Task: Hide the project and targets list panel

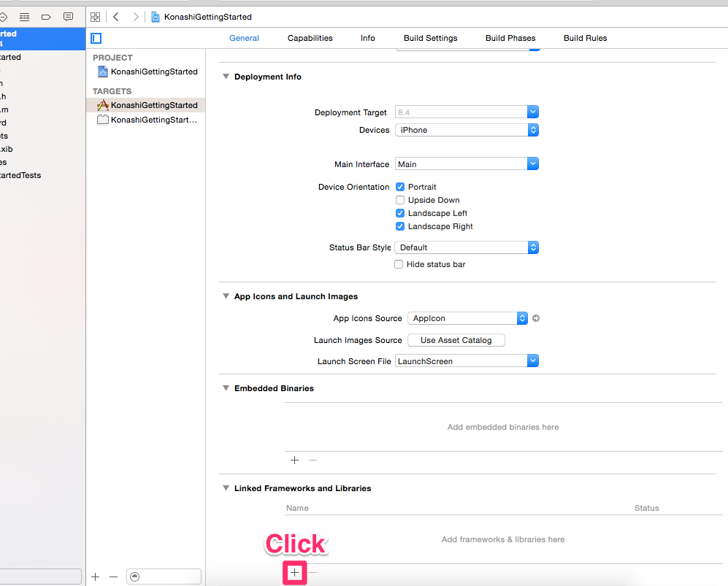Action: (x=96, y=38)
